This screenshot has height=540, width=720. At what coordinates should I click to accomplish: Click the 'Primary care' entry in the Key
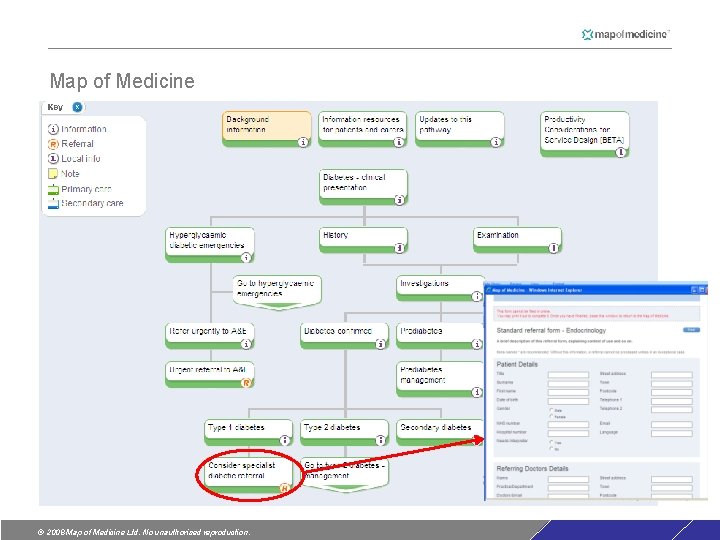pyautogui.click(x=80, y=189)
